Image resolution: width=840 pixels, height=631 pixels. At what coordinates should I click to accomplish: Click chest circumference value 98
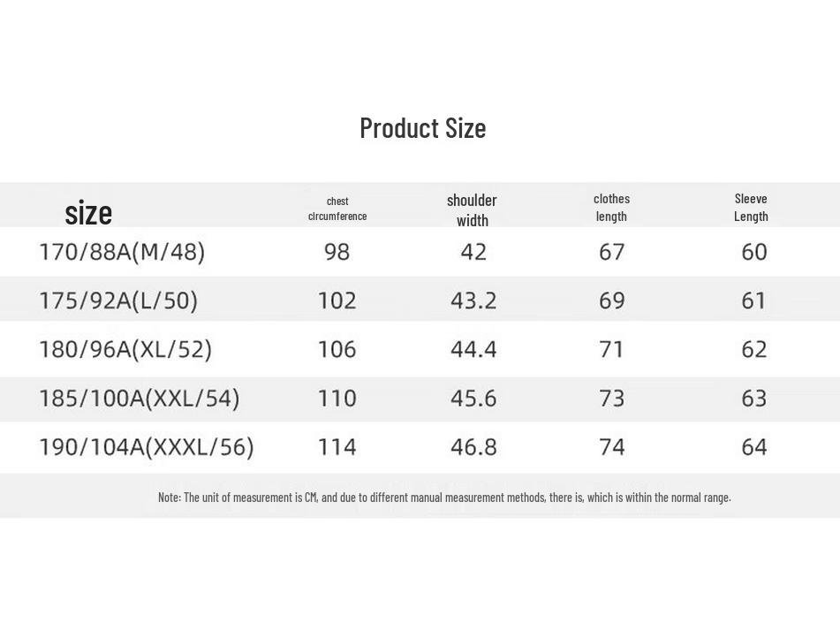click(337, 253)
